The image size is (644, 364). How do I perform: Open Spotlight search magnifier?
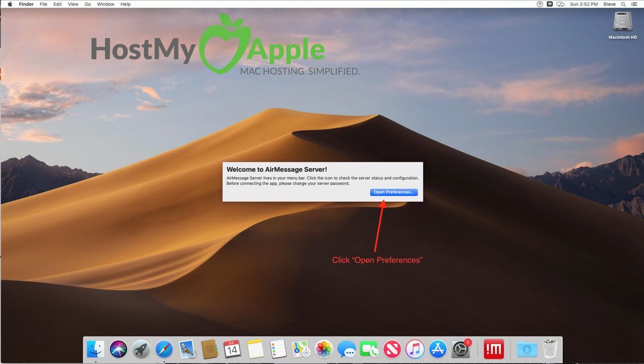624,4
